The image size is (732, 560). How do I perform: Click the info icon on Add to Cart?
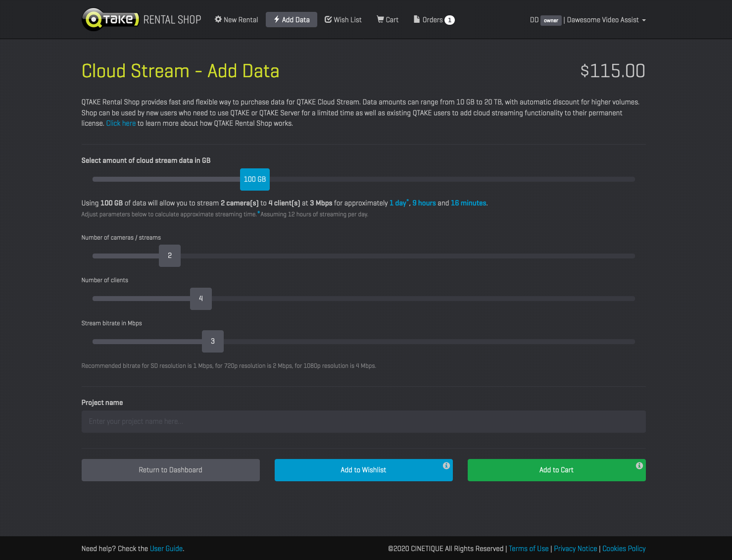pyautogui.click(x=639, y=465)
